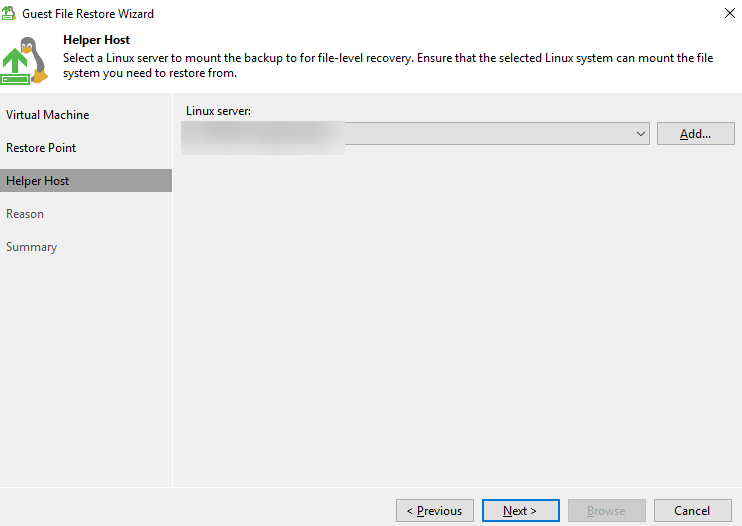Go back with the Previous button
The width and height of the screenshot is (742, 526).
[434, 511]
